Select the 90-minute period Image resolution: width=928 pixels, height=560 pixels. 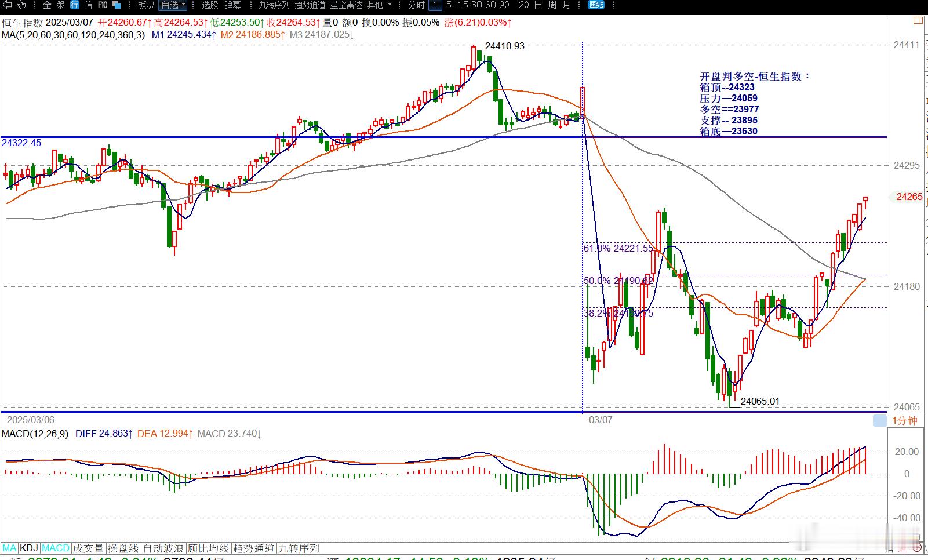(x=504, y=5)
